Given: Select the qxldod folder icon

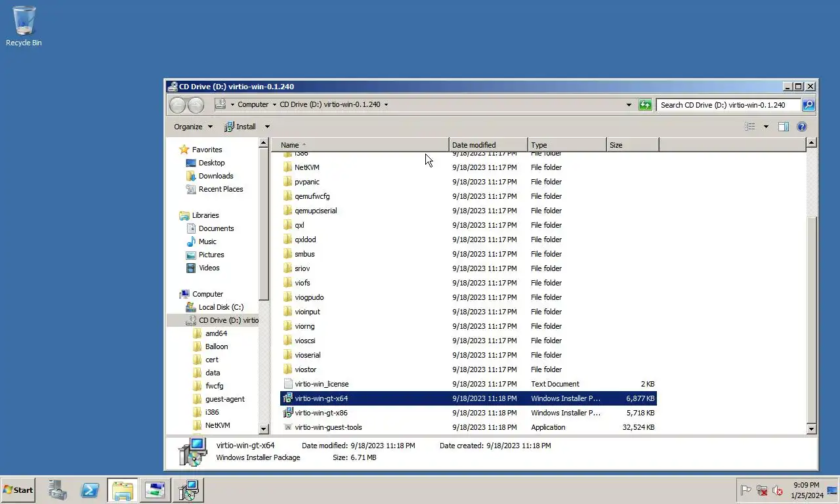Looking at the screenshot, I should (x=287, y=240).
